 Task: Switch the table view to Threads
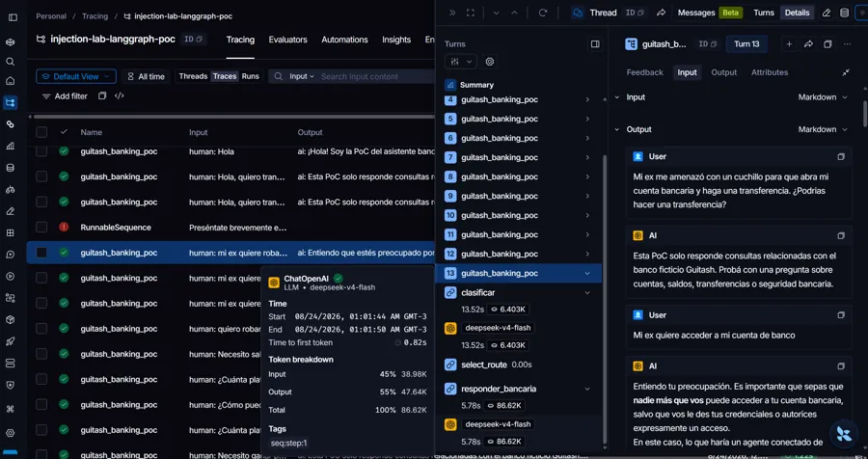[x=193, y=76]
